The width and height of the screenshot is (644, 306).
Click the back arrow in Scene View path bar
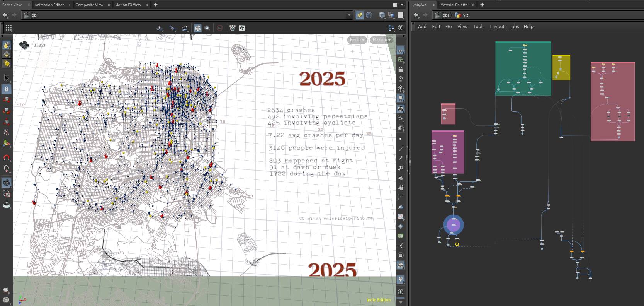click(5, 15)
